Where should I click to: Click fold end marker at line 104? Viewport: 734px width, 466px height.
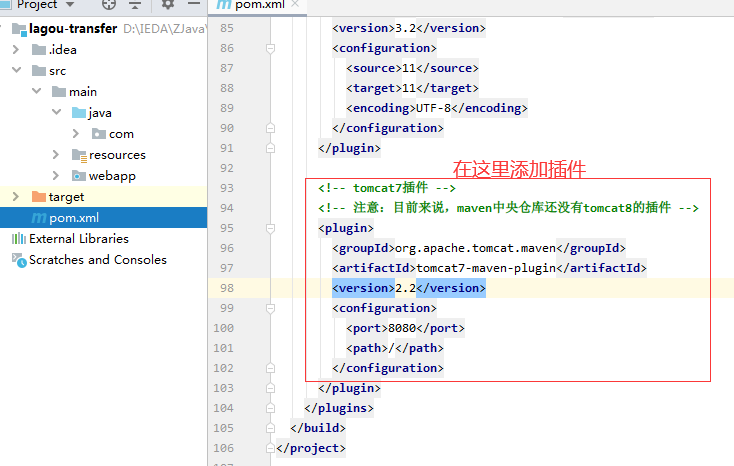270,408
